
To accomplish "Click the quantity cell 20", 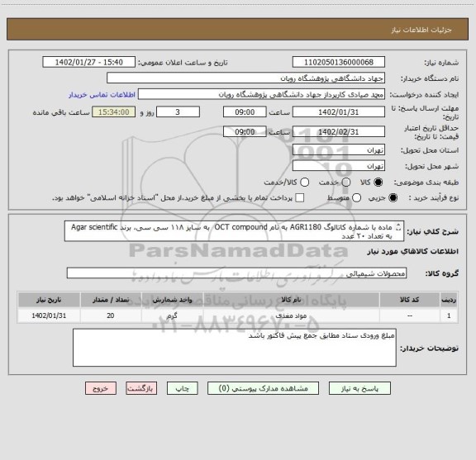I will (111, 315).
